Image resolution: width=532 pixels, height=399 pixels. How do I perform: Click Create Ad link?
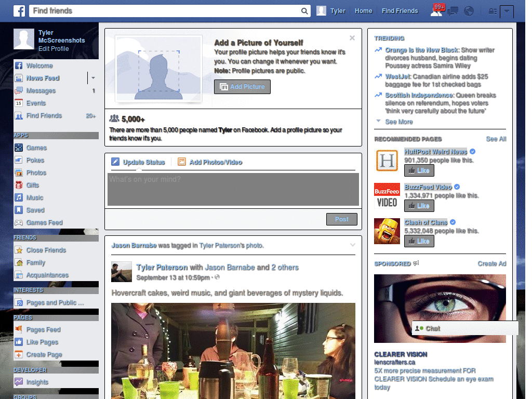tap(492, 263)
